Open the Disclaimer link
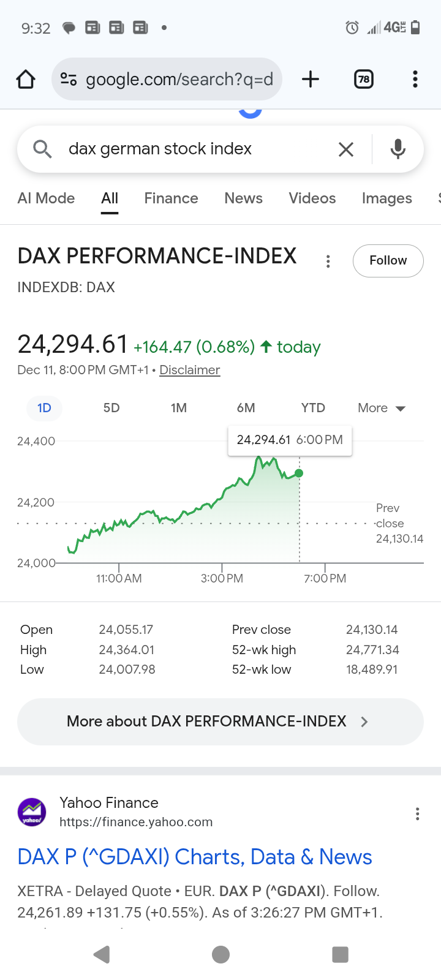Screen dimensions: 441x980 [x=189, y=370]
